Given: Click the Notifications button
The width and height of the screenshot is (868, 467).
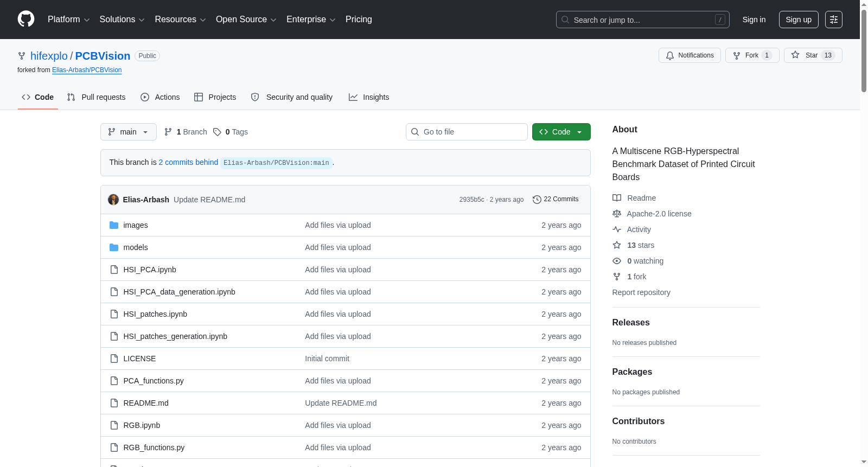Looking at the screenshot, I should click(x=690, y=55).
